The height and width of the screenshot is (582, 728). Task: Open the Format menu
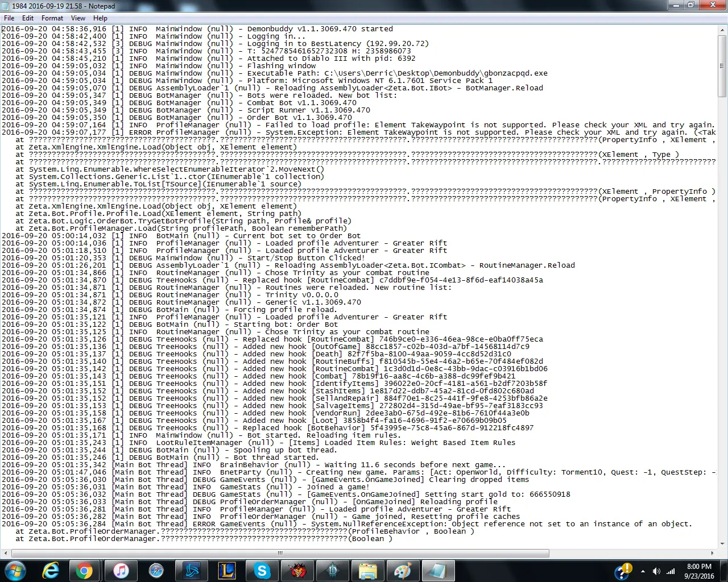[x=52, y=18]
